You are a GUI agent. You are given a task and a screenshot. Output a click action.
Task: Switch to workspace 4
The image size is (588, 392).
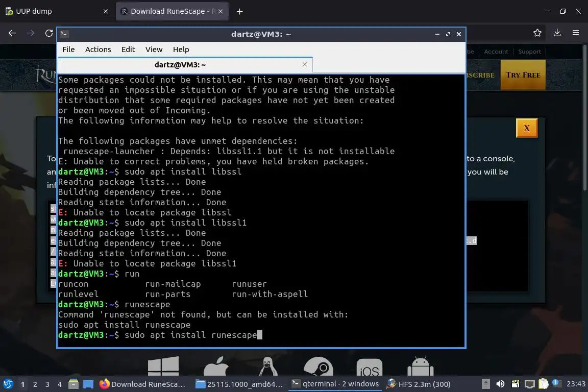pyautogui.click(x=59, y=384)
